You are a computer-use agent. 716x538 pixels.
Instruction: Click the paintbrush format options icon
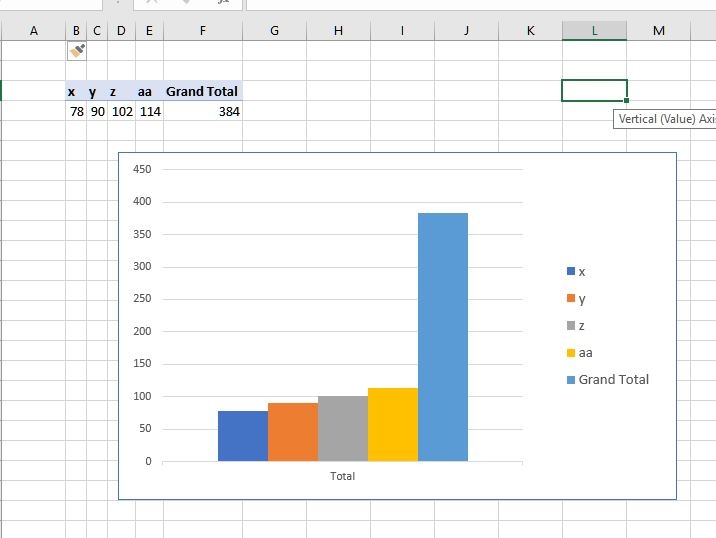click(x=77, y=51)
